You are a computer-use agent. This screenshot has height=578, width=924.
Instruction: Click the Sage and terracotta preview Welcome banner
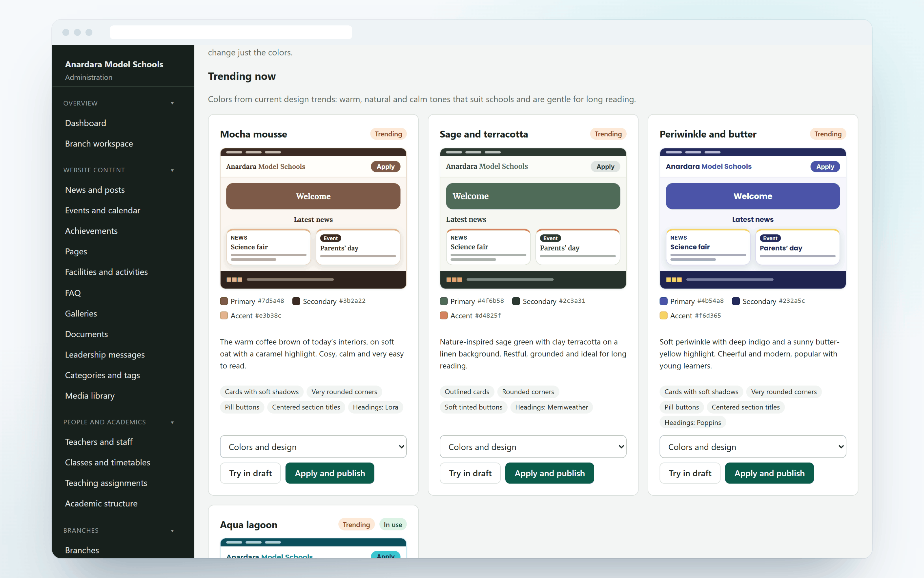(533, 196)
